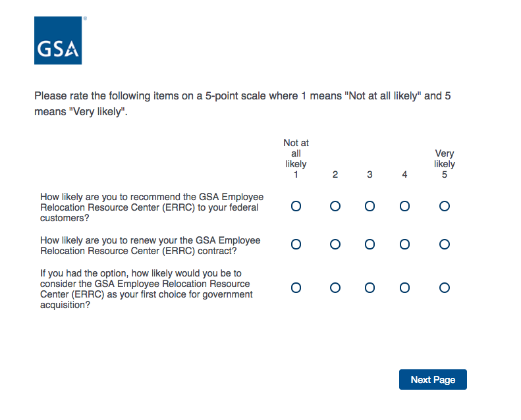Rate recommending ERRC as 4
This screenshot has height=420, width=521.
[x=404, y=206]
